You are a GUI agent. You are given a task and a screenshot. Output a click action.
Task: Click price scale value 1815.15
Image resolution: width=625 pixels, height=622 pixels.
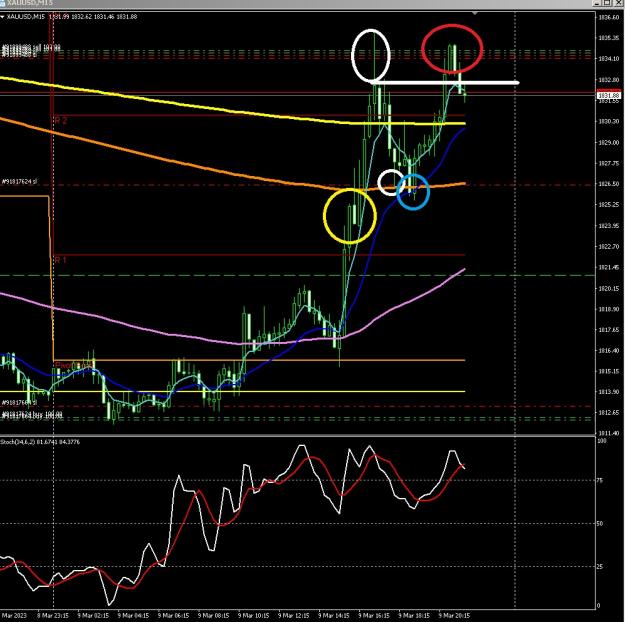click(x=608, y=371)
